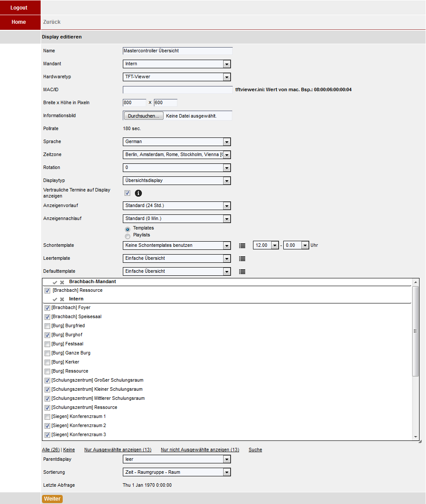This screenshot has width=426, height=504.
Task: Click the Keine link
Action: pyautogui.click(x=69, y=450)
